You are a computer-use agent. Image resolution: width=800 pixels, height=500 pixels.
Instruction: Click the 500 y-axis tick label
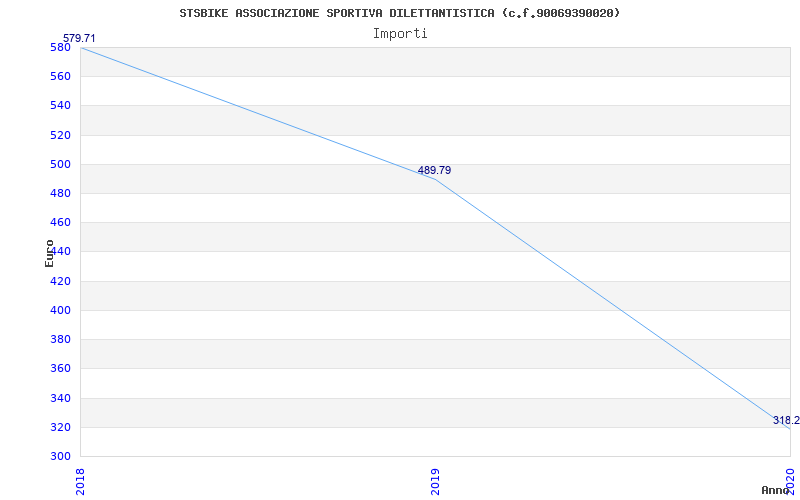coord(60,164)
